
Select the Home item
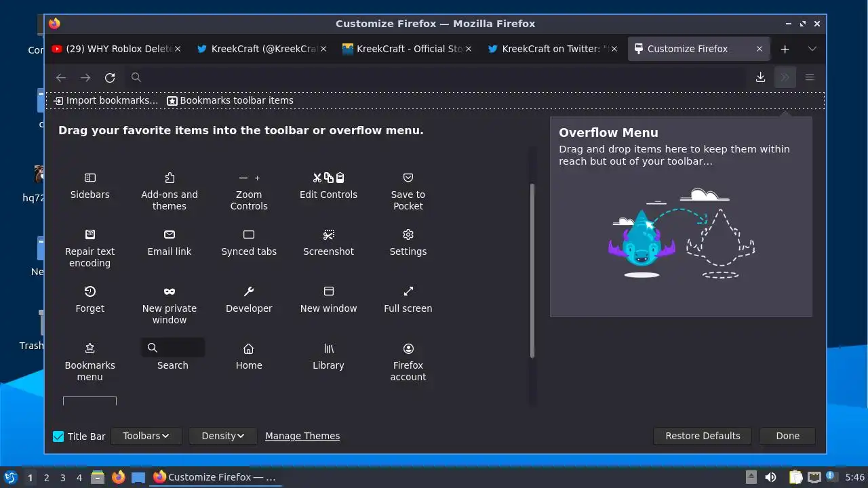(249, 357)
